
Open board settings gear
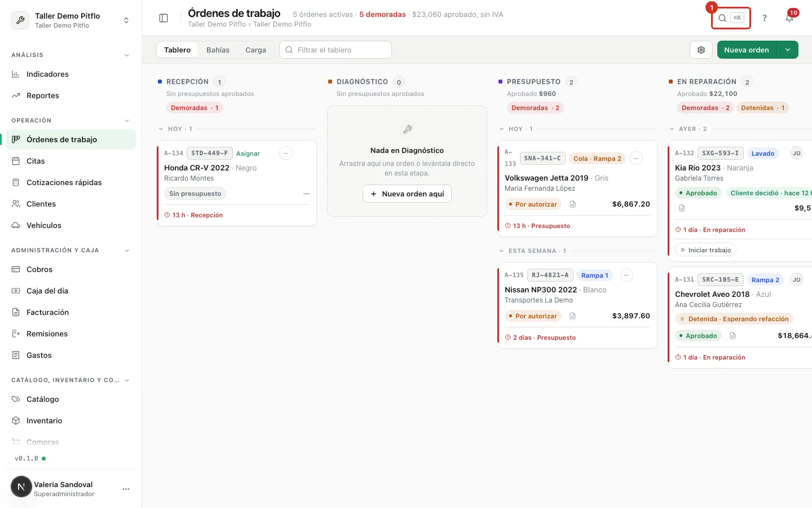click(701, 50)
